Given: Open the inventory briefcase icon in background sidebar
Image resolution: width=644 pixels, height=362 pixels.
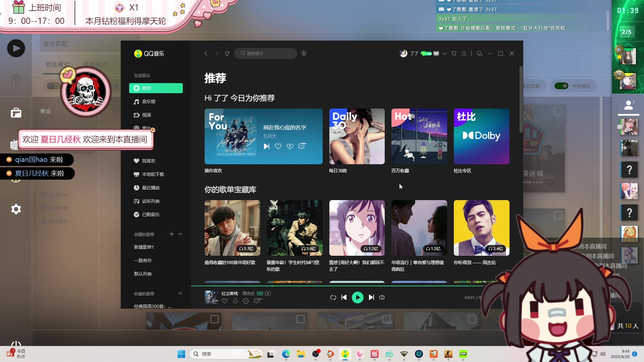Looking at the screenshot, I should (x=16, y=113).
